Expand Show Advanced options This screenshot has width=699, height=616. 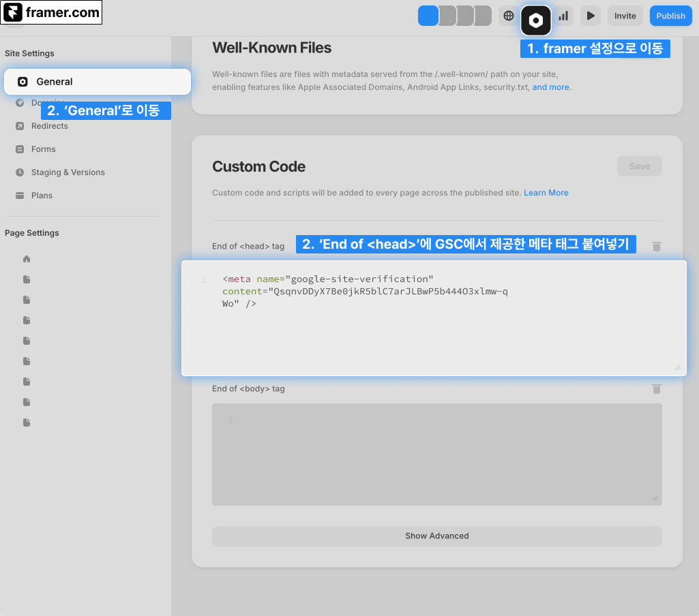[x=437, y=536]
